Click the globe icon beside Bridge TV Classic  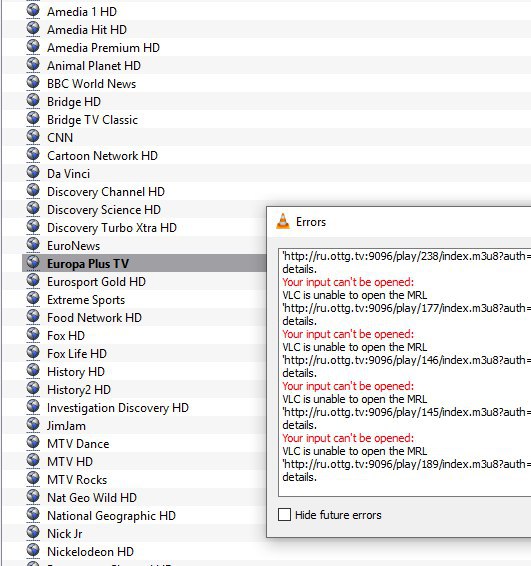point(33,119)
